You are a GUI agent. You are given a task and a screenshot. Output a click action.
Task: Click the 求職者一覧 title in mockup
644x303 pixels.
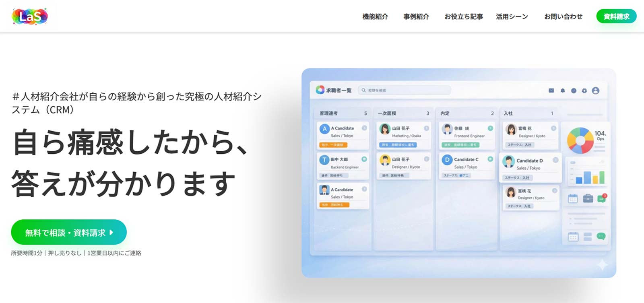coord(339,91)
